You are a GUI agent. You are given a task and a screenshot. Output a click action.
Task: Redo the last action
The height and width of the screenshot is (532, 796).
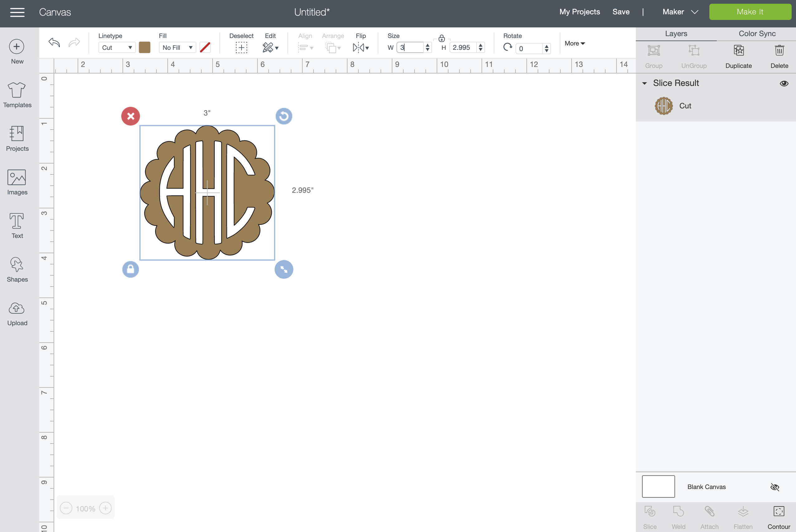pos(74,43)
